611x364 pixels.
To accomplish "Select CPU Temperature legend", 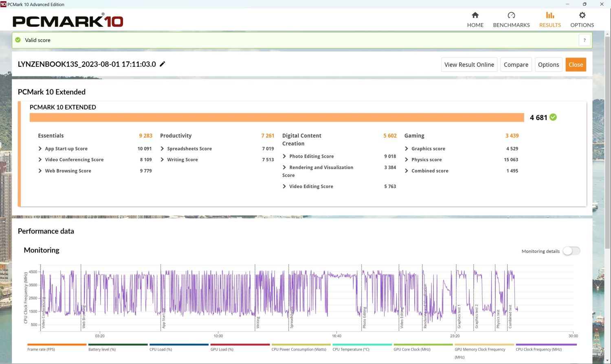I will [x=362, y=347].
